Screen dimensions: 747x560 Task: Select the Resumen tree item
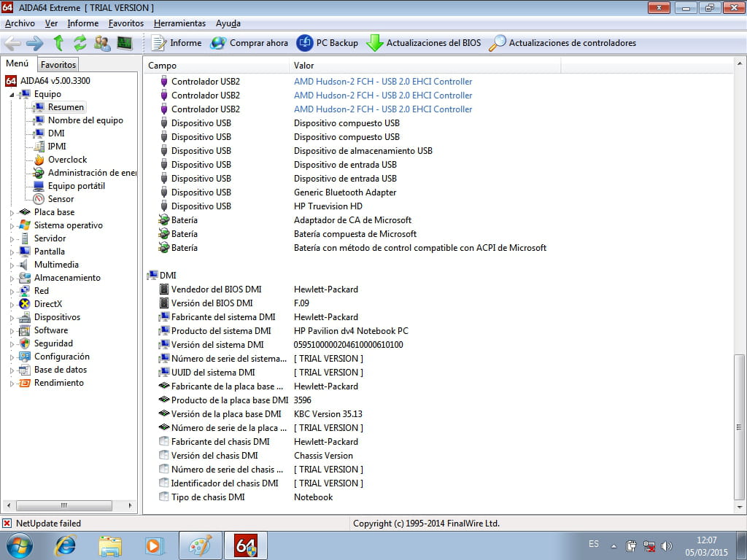tap(66, 107)
